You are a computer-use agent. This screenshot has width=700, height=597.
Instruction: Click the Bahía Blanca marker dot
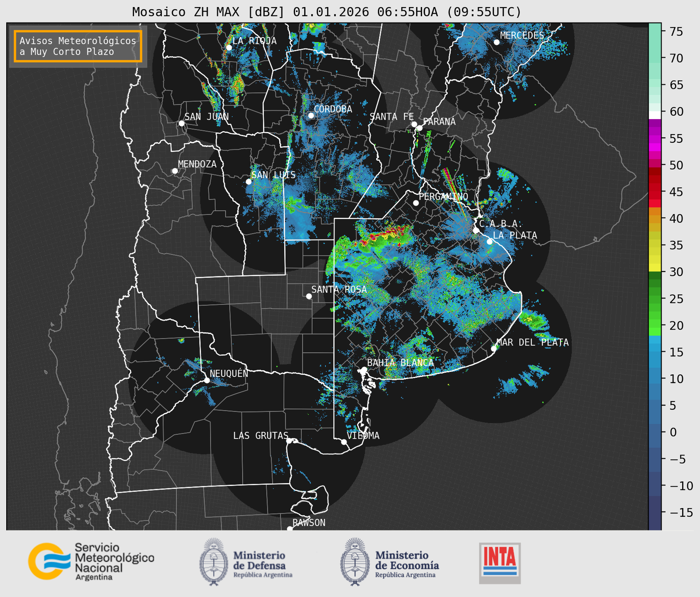364,369
